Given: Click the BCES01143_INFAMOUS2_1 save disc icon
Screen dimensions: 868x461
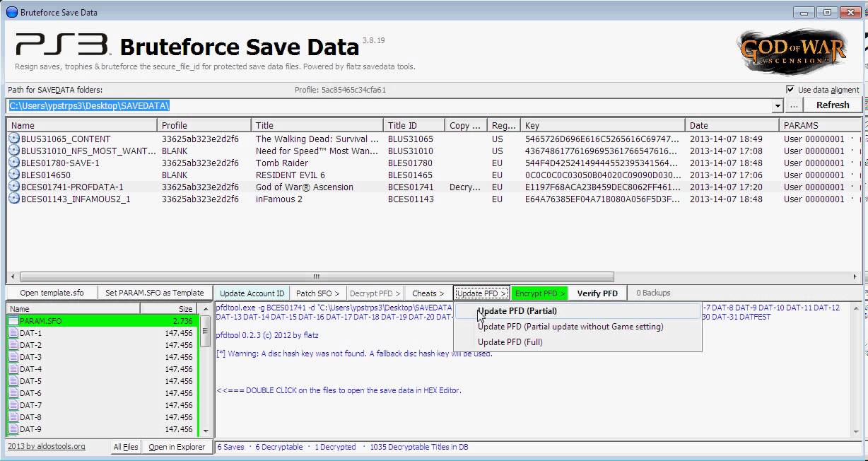Looking at the screenshot, I should tap(13, 199).
